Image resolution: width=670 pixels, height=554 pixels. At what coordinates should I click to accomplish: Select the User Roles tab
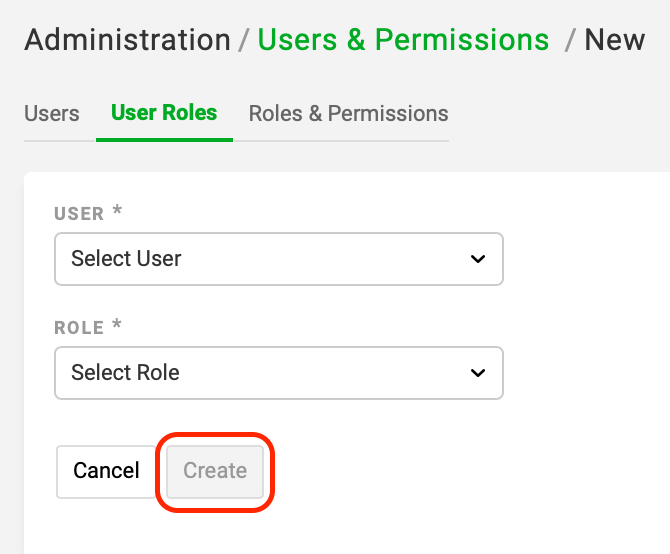(164, 113)
